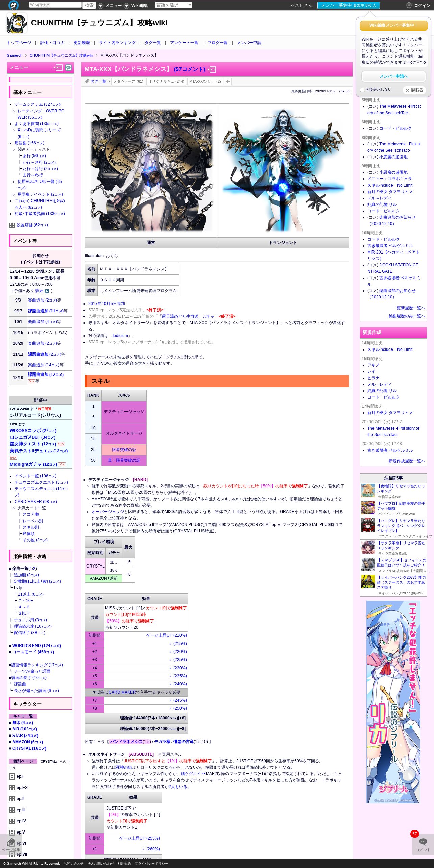Open the プライバシーポリシー footer link
The image size is (434, 868).
[151, 863]
